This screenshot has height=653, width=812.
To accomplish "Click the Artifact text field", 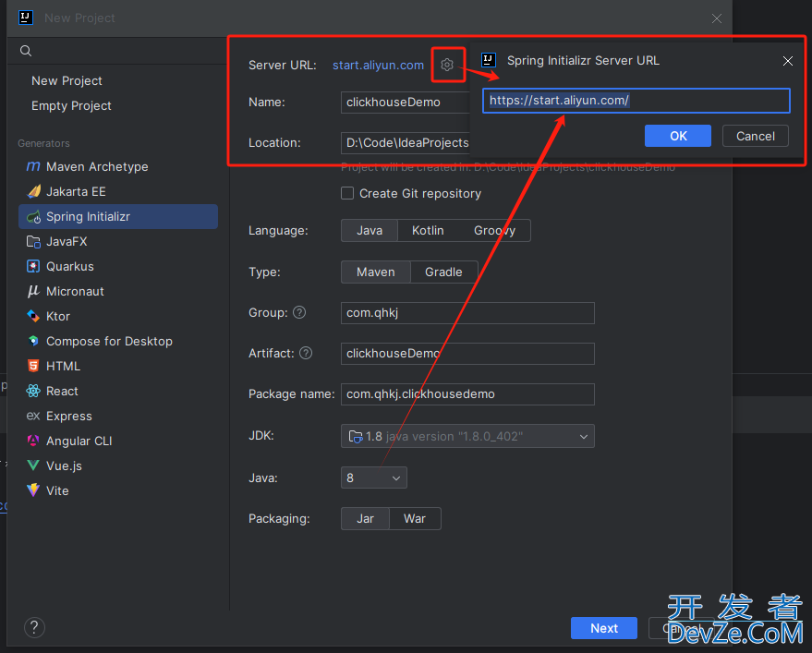I will [467, 354].
